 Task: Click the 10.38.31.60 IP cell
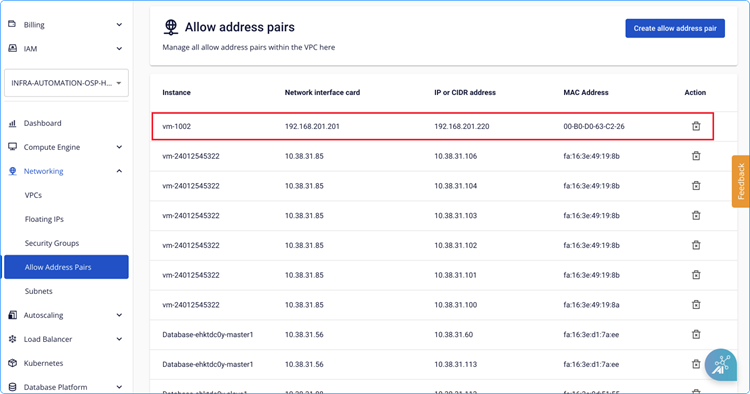[x=453, y=334]
